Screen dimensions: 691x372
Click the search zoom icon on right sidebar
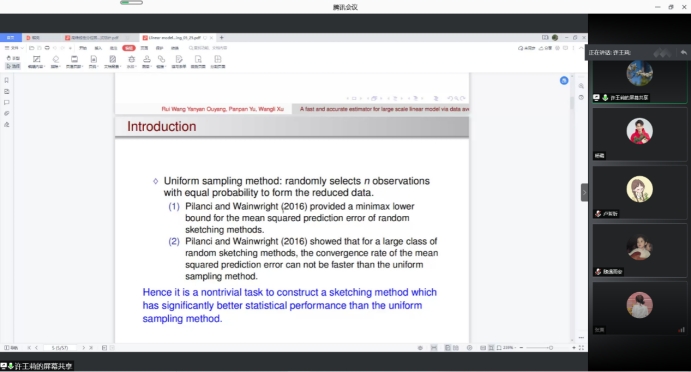pyautogui.click(x=581, y=86)
